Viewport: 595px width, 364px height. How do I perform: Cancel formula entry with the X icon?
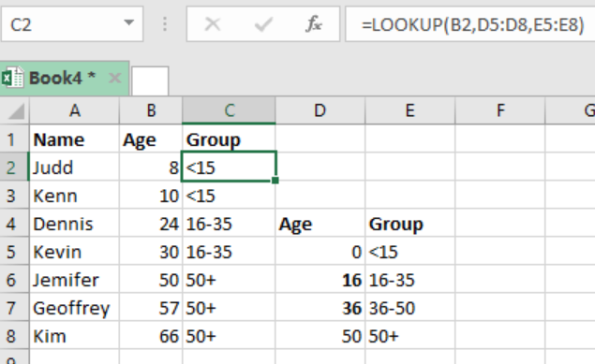pos(213,24)
